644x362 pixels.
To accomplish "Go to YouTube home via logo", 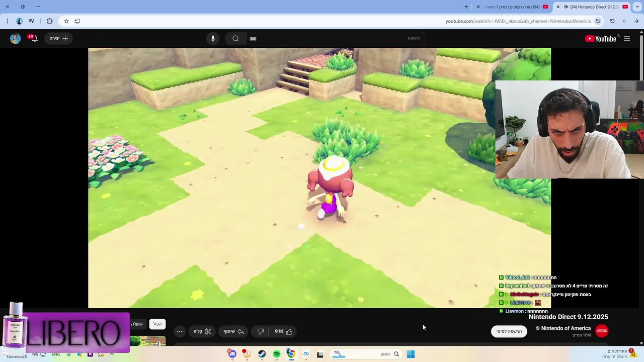I will tap(600, 39).
